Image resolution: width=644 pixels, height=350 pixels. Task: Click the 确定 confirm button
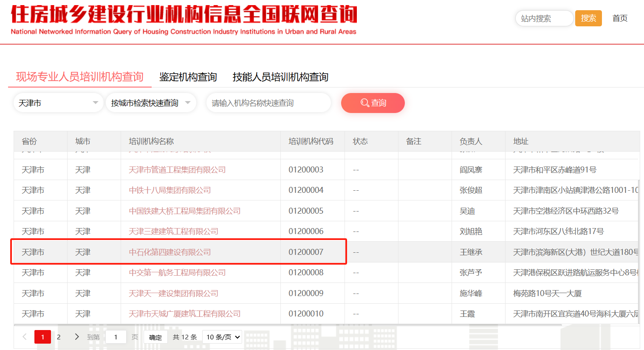pyautogui.click(x=155, y=337)
